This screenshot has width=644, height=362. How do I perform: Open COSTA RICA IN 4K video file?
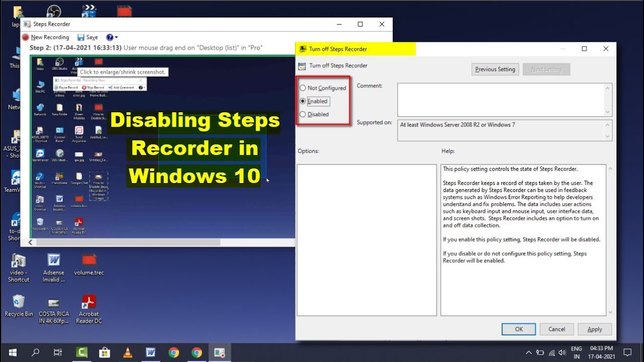tap(54, 310)
